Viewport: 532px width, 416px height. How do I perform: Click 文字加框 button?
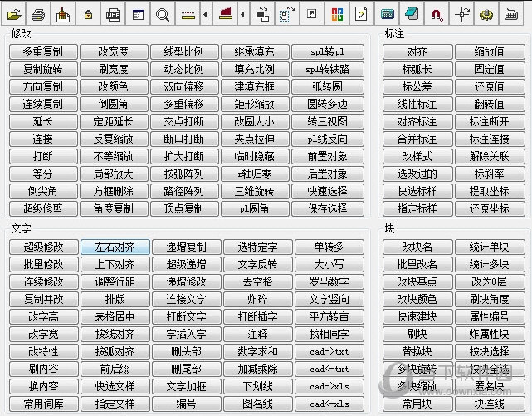coord(186,386)
